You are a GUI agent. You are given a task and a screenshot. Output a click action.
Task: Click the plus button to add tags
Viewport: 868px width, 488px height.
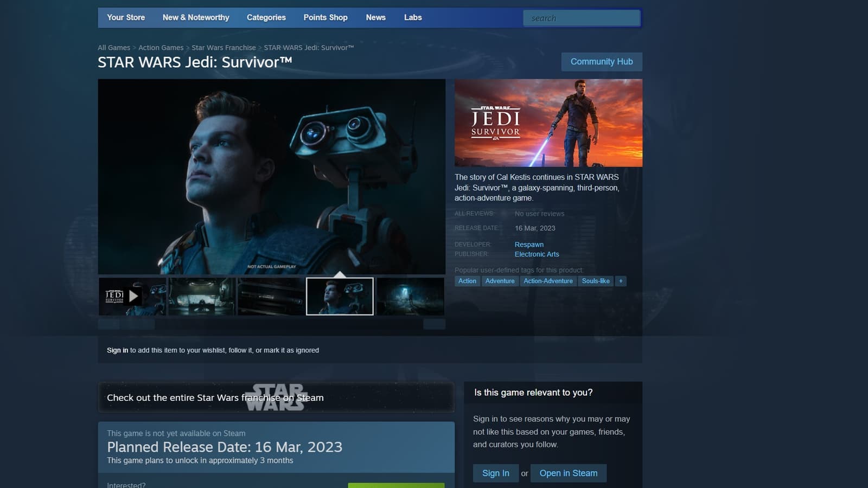point(621,281)
